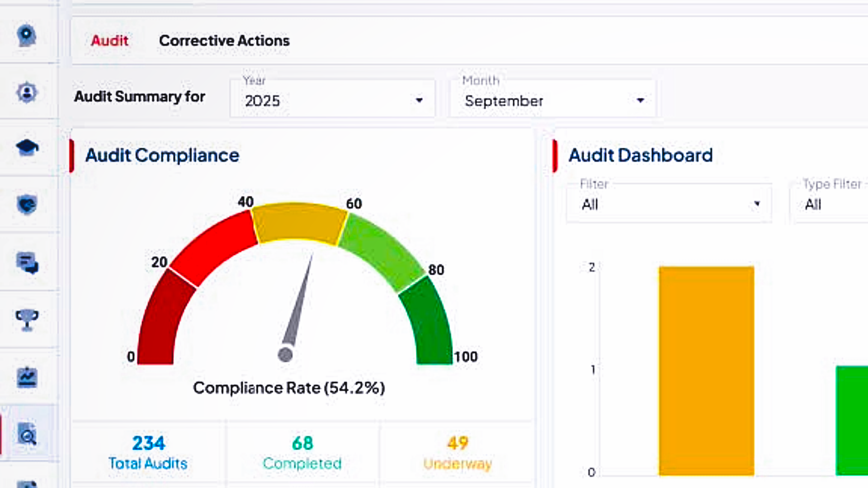Select the shield heart sidebar icon
The image size is (868, 488).
point(27,205)
